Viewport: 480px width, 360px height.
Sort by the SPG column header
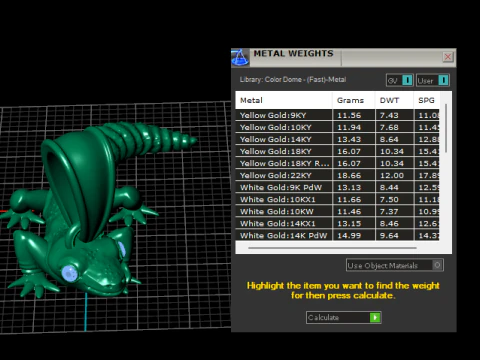click(x=427, y=100)
